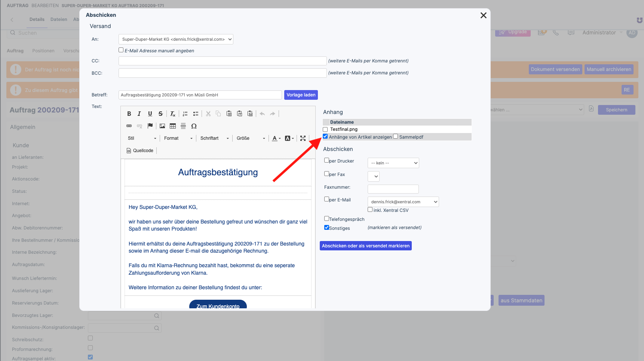Uncheck 'Anhänge von Artikel anzeigen'
The height and width of the screenshot is (361, 644).
[x=325, y=137]
